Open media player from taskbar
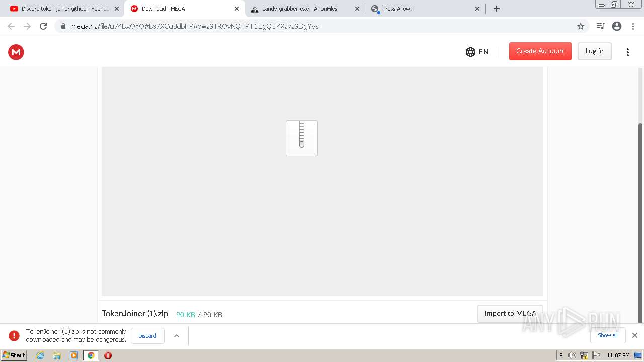This screenshot has height=362, width=644. pyautogui.click(x=74, y=355)
